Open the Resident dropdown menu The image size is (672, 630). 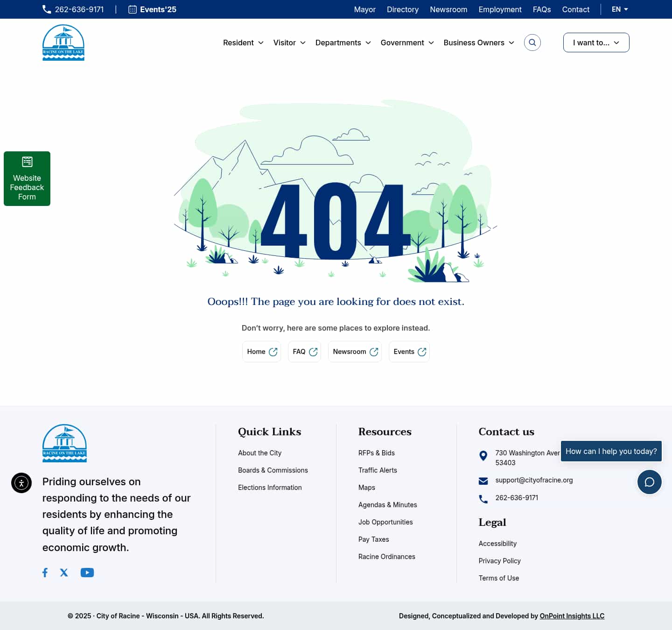(x=243, y=42)
